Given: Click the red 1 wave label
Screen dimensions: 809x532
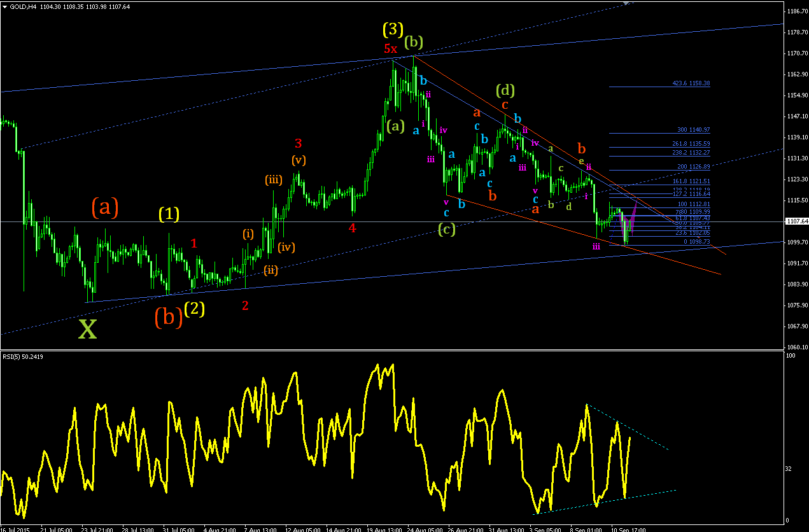Looking at the screenshot, I should tap(194, 243).
